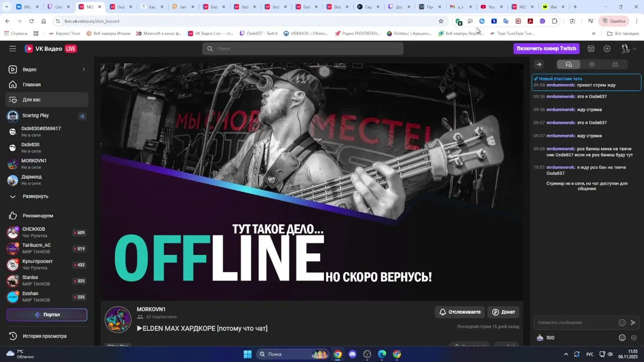Open the 0xde830#8569617 channel

(47, 132)
